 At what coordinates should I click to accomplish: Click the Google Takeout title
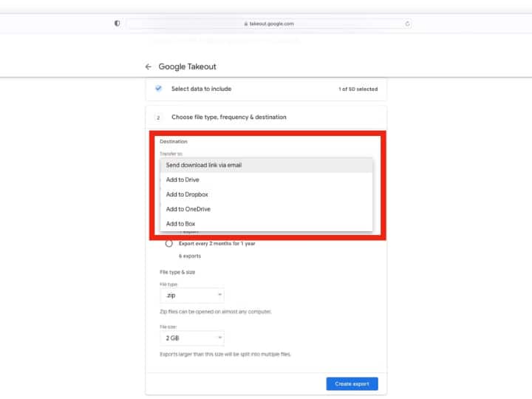click(187, 66)
